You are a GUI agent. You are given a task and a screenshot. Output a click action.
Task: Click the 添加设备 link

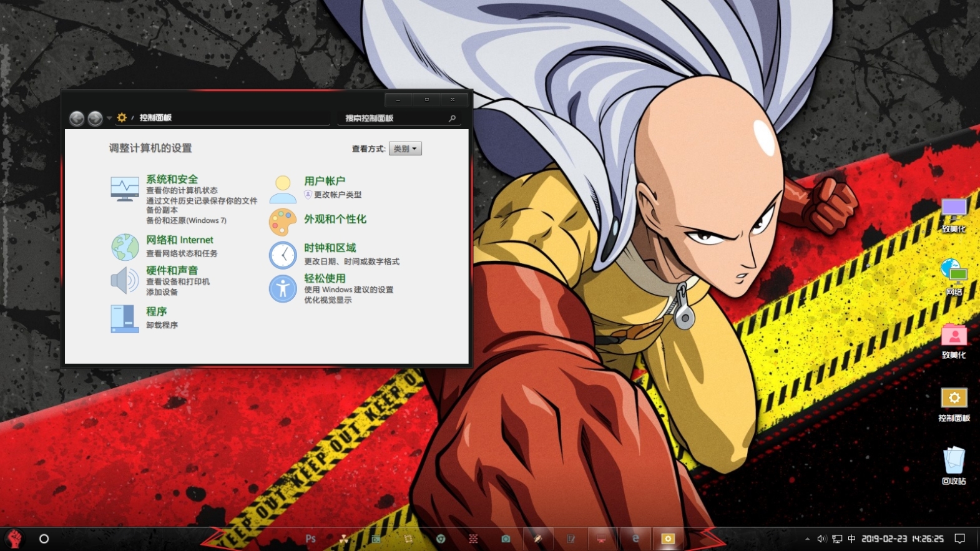(162, 292)
